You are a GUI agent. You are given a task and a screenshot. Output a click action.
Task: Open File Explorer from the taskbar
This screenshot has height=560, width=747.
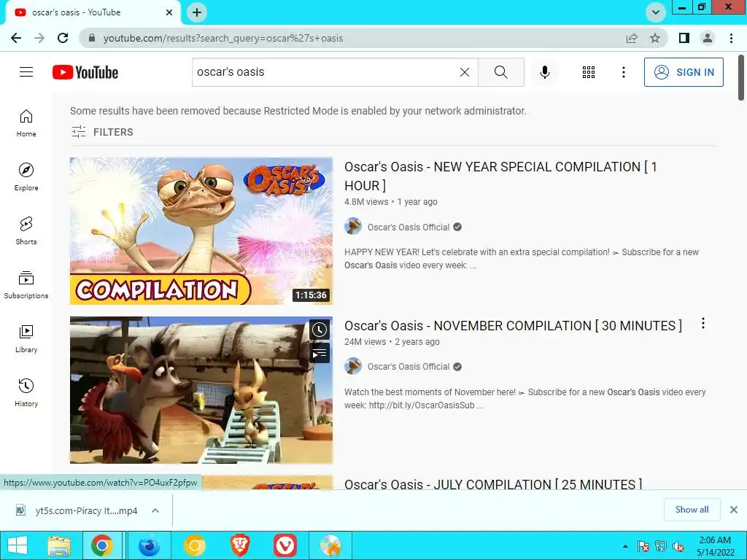pyautogui.click(x=60, y=545)
